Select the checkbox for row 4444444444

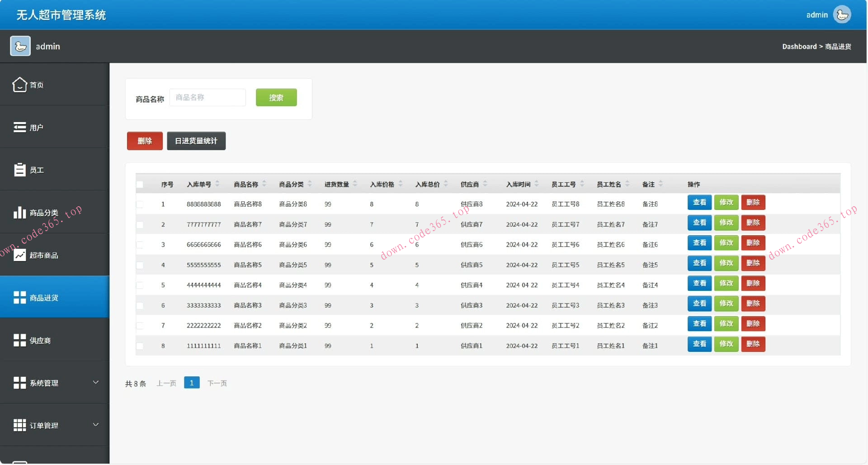coord(140,285)
